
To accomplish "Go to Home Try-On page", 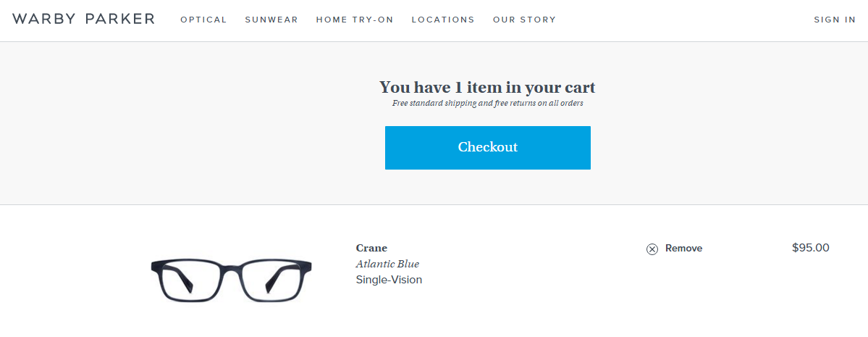I will pos(355,20).
